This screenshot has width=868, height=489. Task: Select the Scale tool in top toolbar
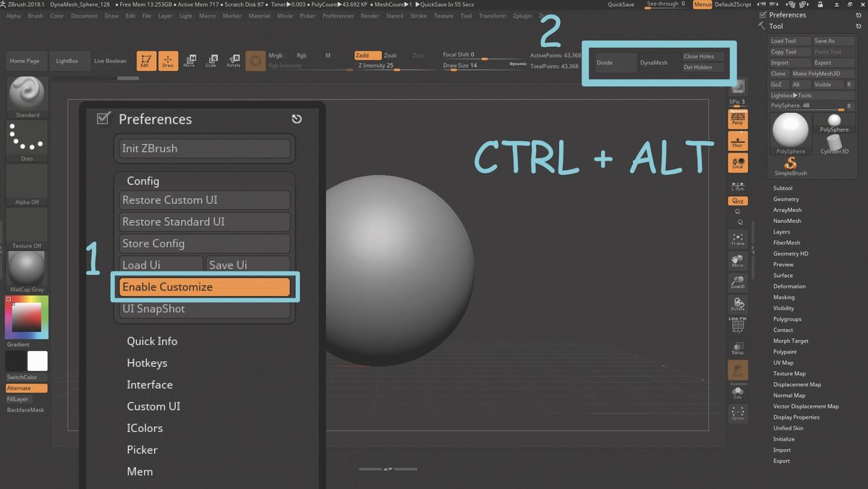[x=213, y=61]
